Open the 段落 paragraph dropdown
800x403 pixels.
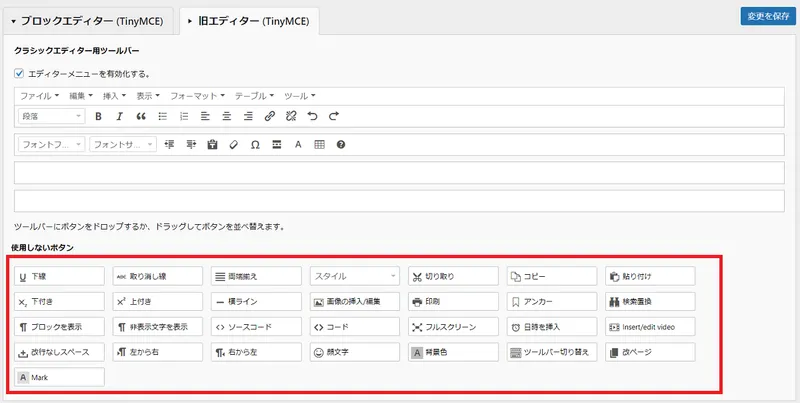coord(52,116)
